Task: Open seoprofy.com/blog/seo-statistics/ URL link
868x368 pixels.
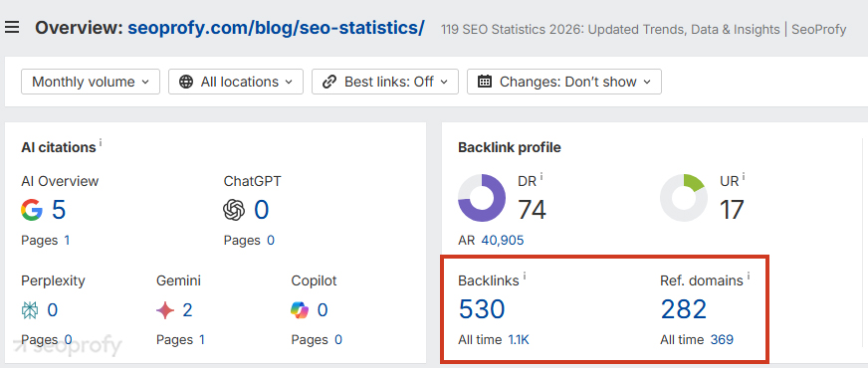Action: click(x=277, y=28)
